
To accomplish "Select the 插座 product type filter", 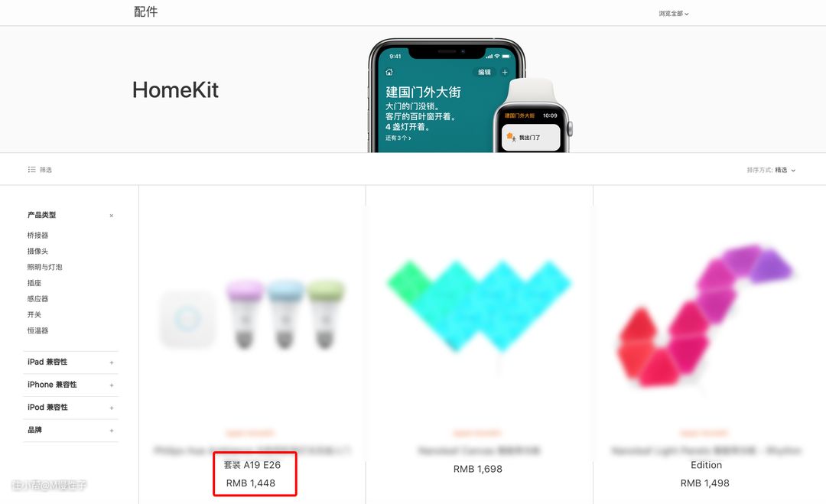I will click(34, 283).
